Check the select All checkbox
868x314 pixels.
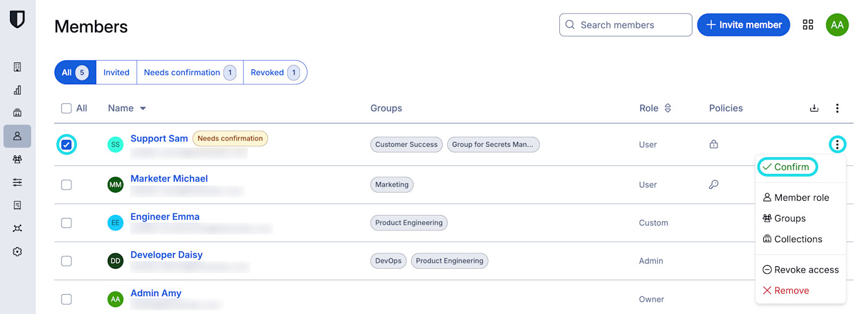[x=66, y=108]
